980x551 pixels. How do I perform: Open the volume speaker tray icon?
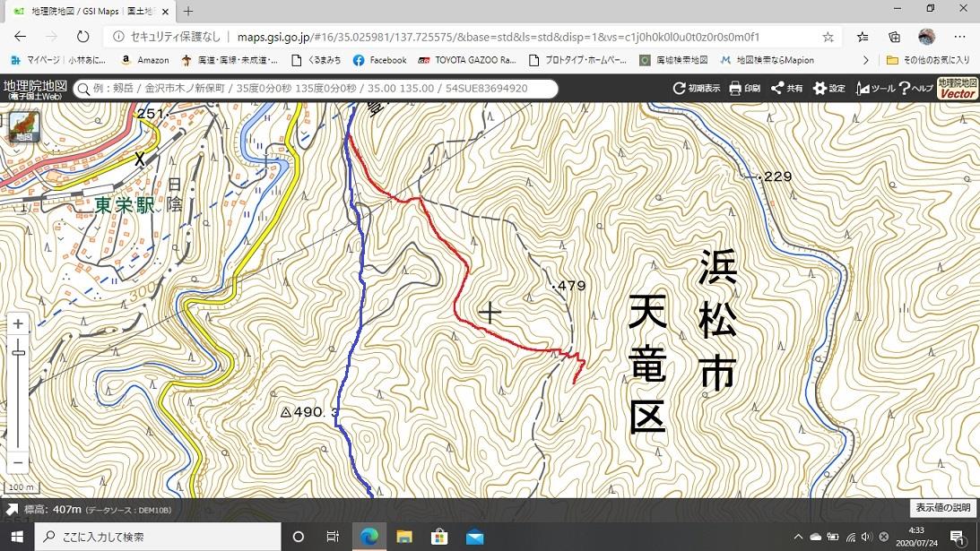click(867, 537)
